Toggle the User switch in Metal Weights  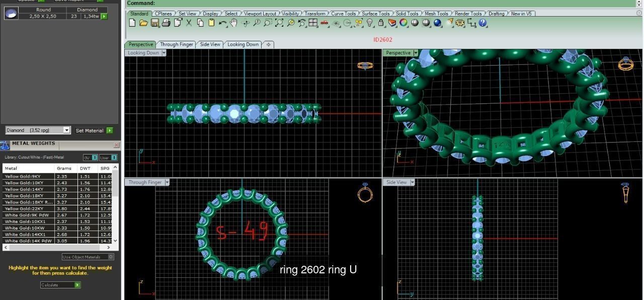click(x=108, y=158)
